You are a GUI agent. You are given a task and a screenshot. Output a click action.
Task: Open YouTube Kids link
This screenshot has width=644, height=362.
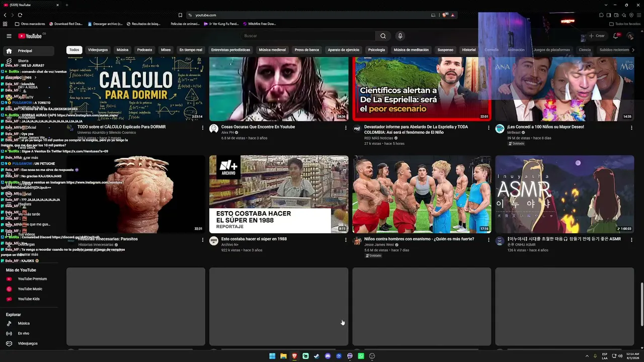pos(29,299)
